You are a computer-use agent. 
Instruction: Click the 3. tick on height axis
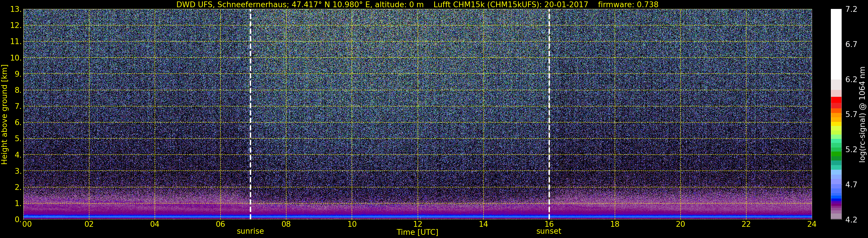tap(18, 171)
